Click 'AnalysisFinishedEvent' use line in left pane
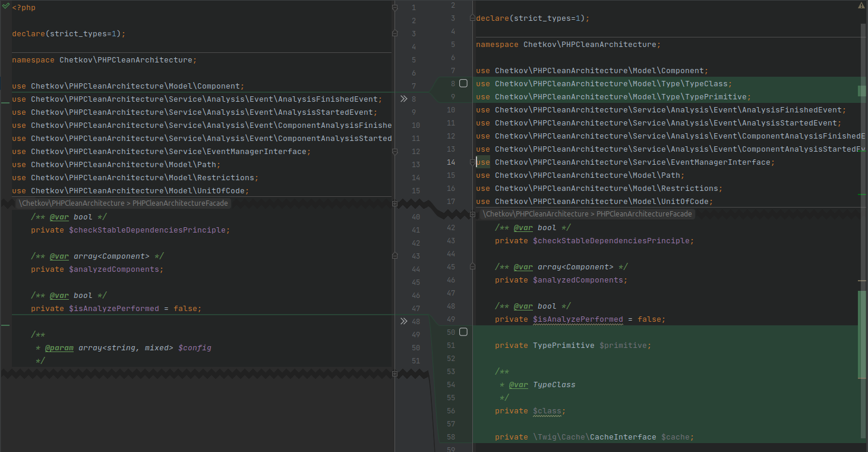Image resolution: width=868 pixels, height=452 pixels. tap(197, 99)
